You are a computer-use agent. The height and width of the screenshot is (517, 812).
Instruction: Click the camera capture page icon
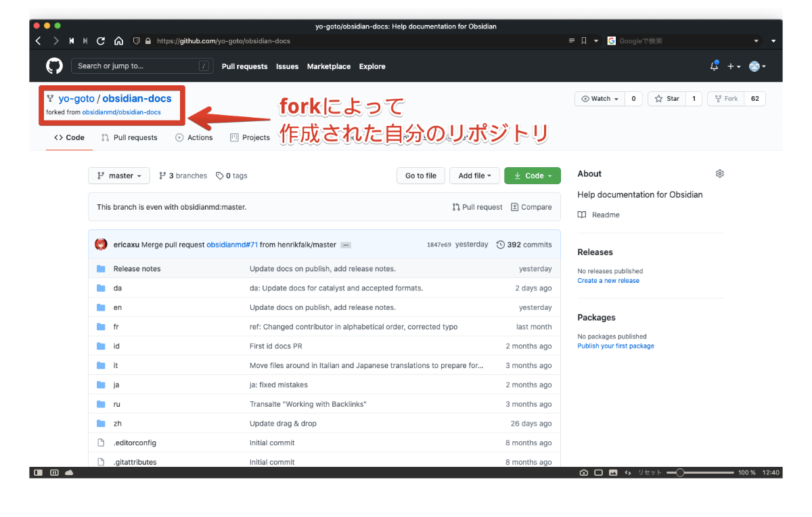coord(584,472)
